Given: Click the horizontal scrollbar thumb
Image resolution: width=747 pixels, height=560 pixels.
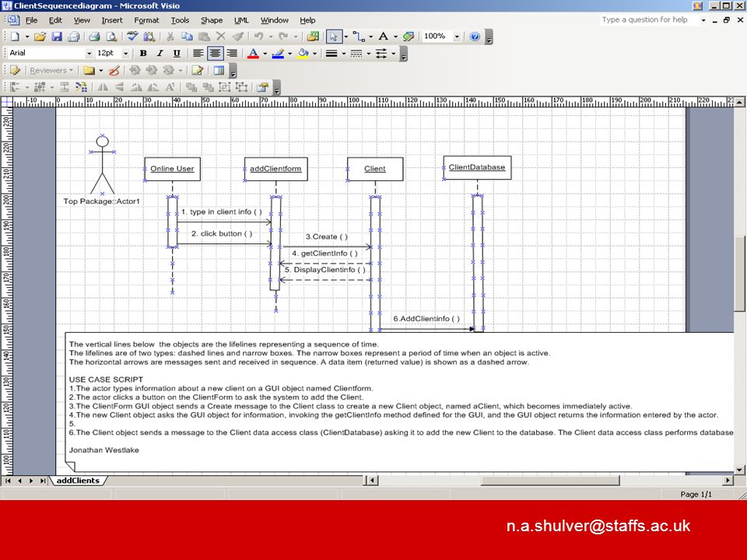Looking at the screenshot, I should [x=550, y=481].
